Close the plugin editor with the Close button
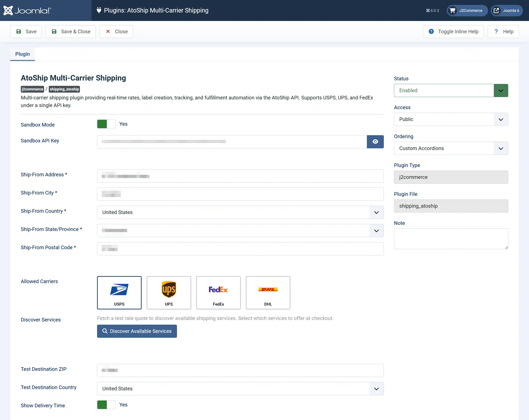 [x=116, y=32]
